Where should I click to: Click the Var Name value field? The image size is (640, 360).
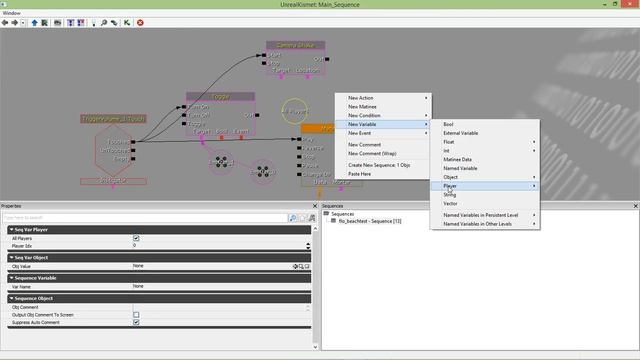[222, 287]
